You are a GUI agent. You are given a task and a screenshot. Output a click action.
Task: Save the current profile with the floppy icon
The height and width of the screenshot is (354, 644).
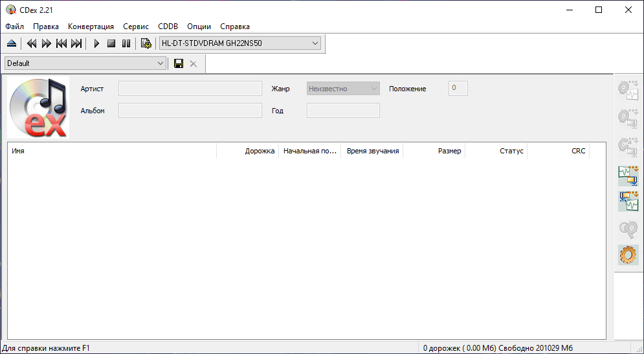pyautogui.click(x=179, y=63)
